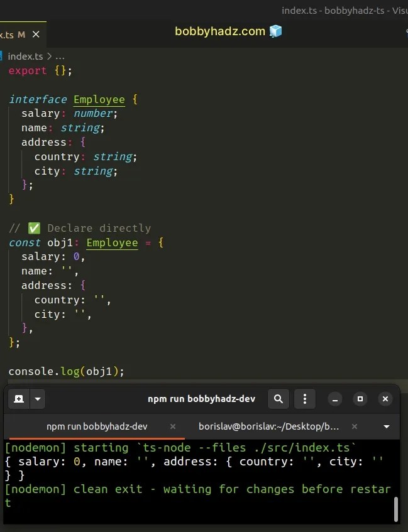Image resolution: width=408 pixels, height=532 pixels.
Task: Click the bobbyhadz.com title link
Action: [220, 31]
